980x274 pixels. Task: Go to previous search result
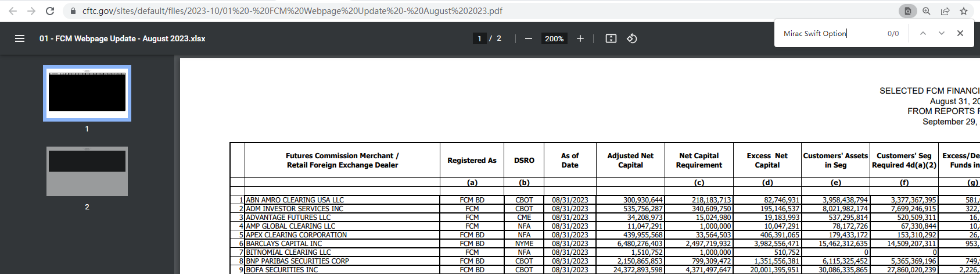pos(922,33)
